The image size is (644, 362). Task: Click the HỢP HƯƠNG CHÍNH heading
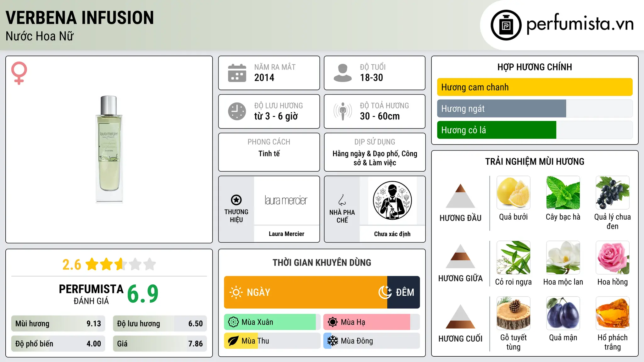click(535, 67)
